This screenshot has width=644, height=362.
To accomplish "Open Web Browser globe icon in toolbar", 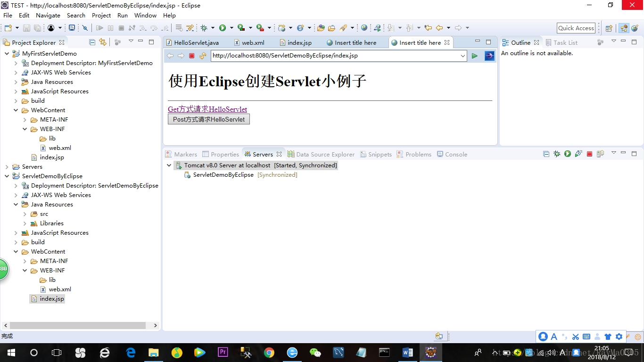I will (x=364, y=28).
